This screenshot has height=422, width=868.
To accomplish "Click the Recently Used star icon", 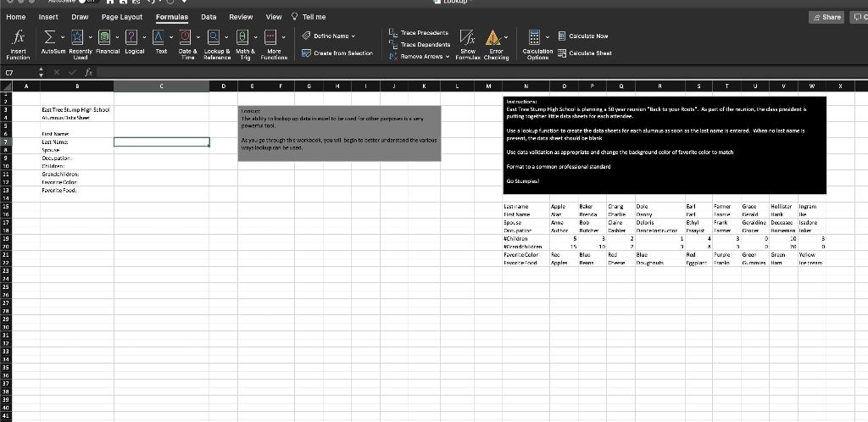I will click(77, 37).
